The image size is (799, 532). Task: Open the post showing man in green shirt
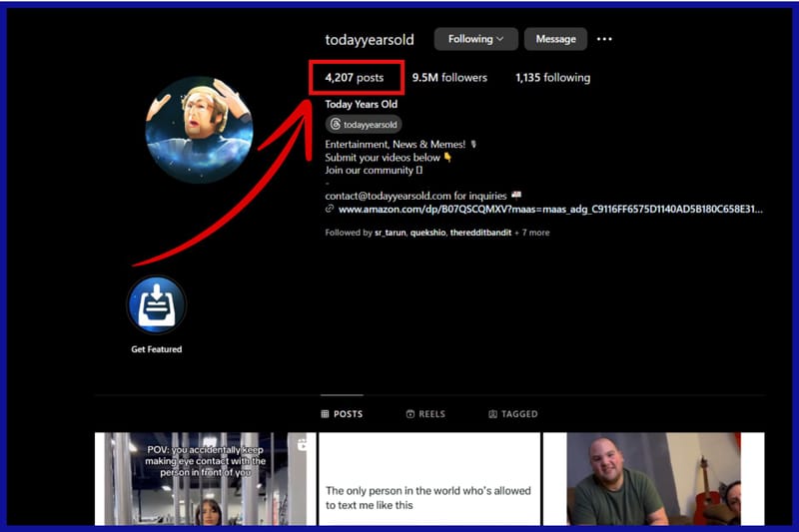click(653, 479)
